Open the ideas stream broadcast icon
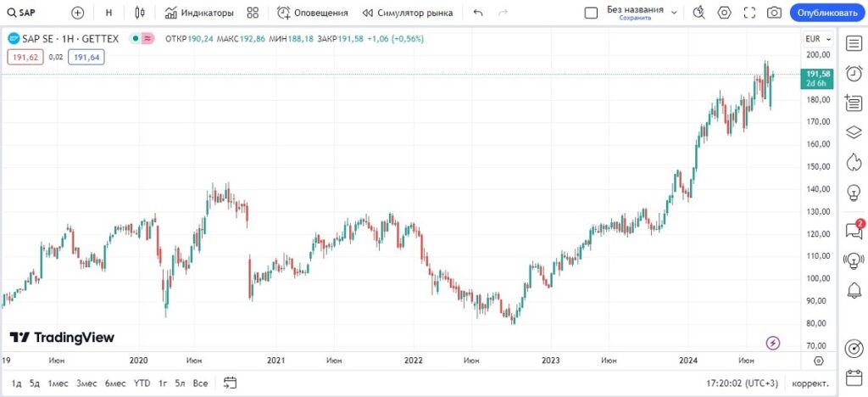868x397 pixels. [x=854, y=259]
